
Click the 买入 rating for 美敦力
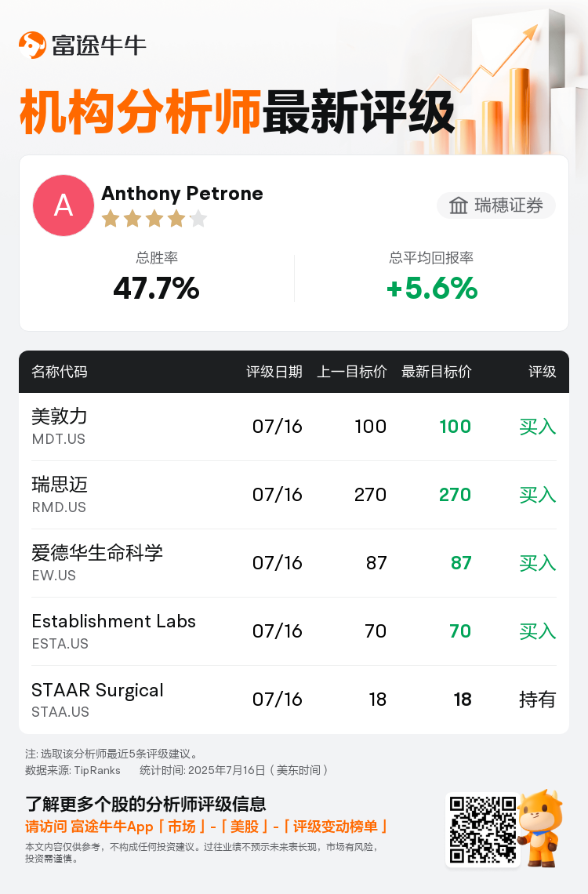coord(537,427)
